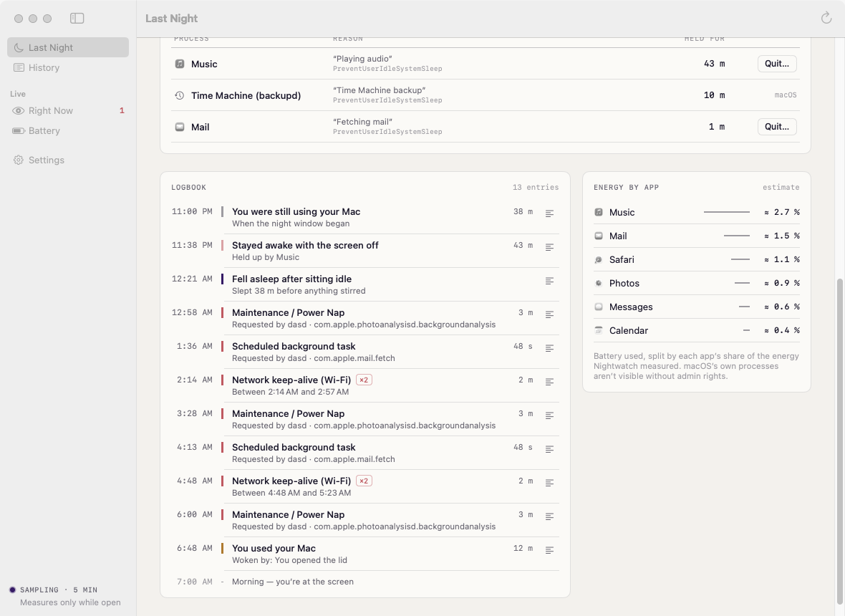
Task: Click the red badge 1 beside Right Now
Action: 122,110
